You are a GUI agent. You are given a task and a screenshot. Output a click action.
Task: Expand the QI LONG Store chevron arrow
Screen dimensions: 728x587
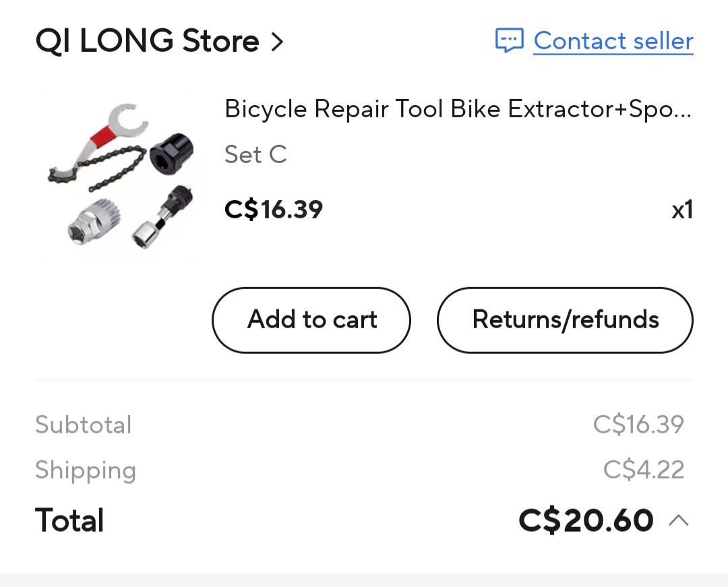tap(277, 41)
